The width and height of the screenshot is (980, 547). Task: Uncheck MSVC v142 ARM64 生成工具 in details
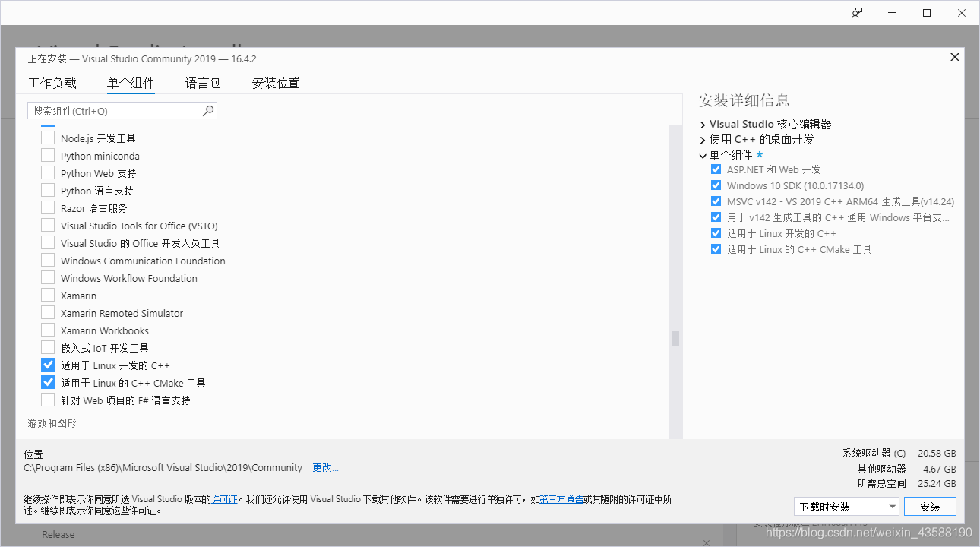[x=716, y=201]
